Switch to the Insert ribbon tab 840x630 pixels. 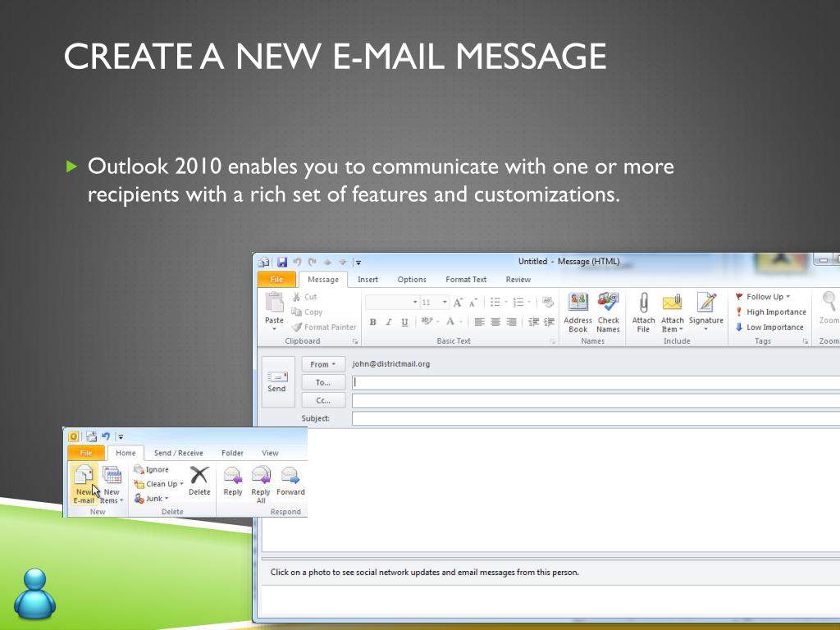tap(367, 280)
